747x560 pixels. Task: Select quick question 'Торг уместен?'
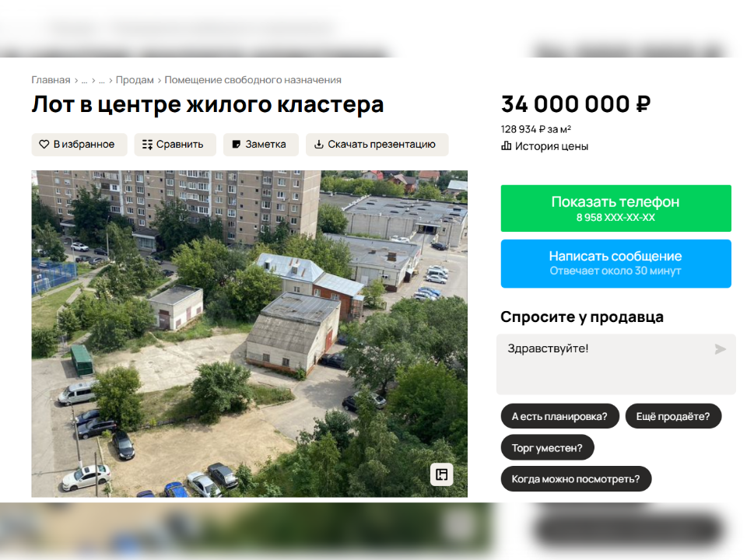547,448
